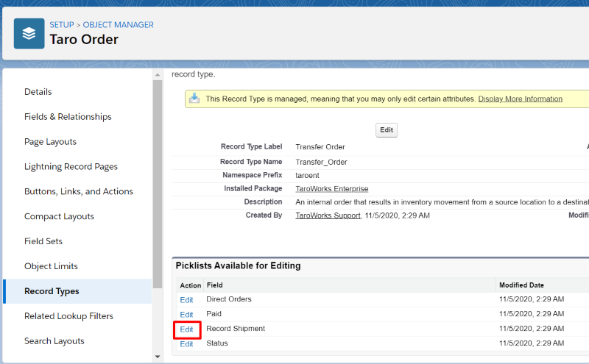Open Field Sets sidebar item
Image resolution: width=589 pixels, height=364 pixels.
coord(43,241)
